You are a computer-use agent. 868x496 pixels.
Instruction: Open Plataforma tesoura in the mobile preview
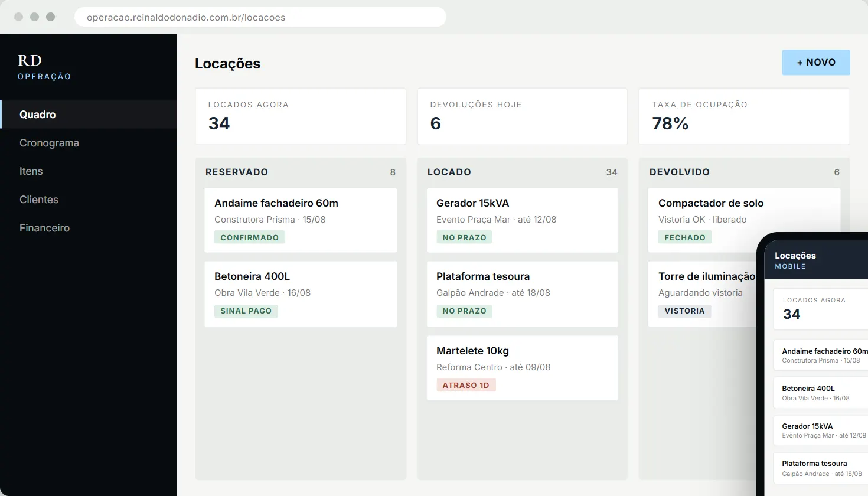[821, 468]
